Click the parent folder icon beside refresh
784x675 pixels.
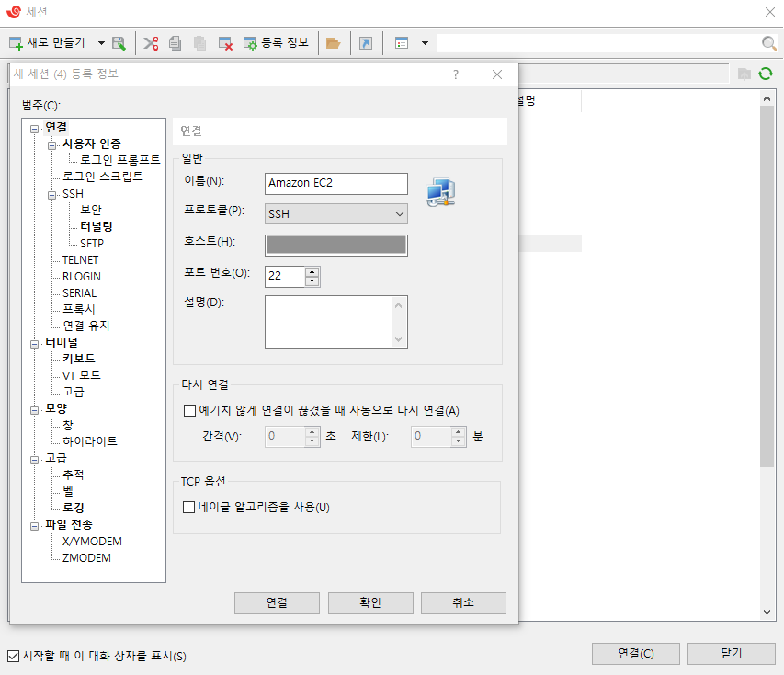[744, 74]
